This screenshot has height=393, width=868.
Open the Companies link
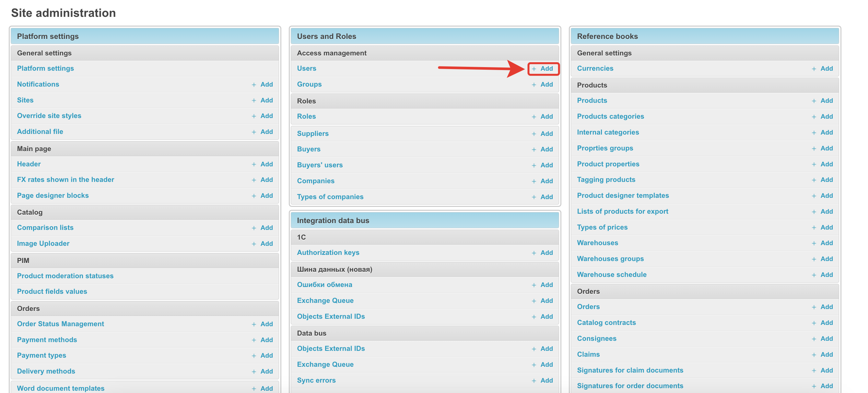pyautogui.click(x=316, y=181)
